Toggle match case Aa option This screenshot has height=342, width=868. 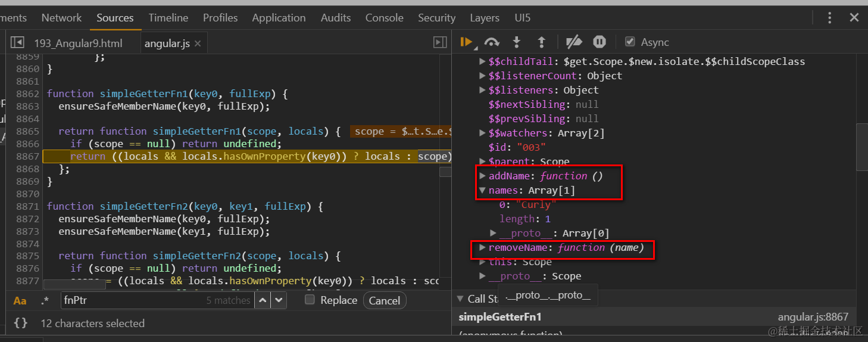(x=20, y=300)
